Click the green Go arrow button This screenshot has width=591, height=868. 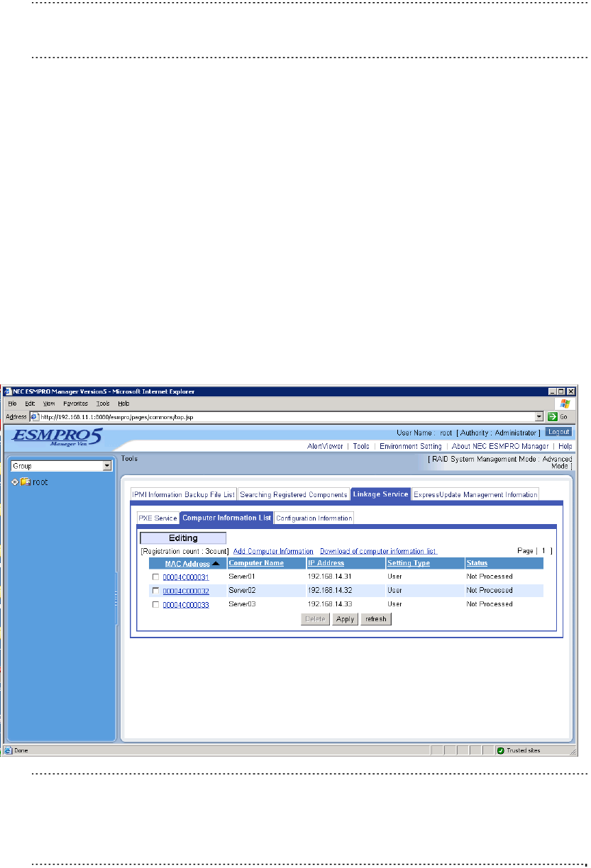[x=551, y=416]
